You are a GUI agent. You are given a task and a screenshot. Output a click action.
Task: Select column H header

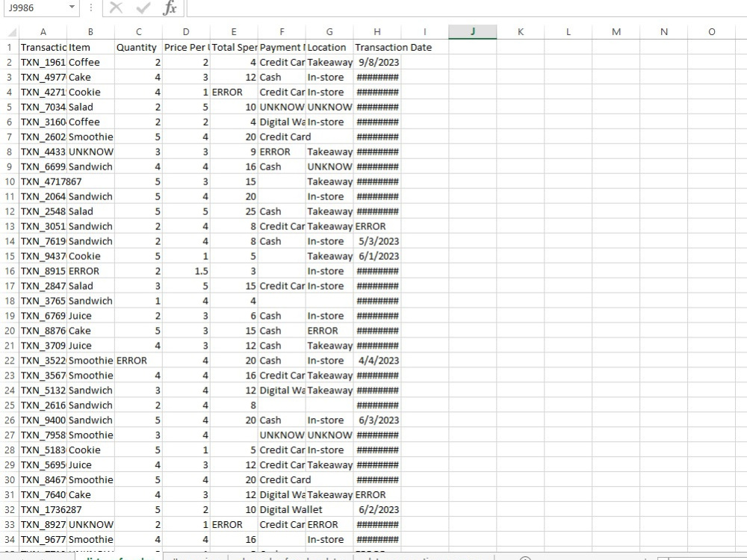[x=376, y=32]
